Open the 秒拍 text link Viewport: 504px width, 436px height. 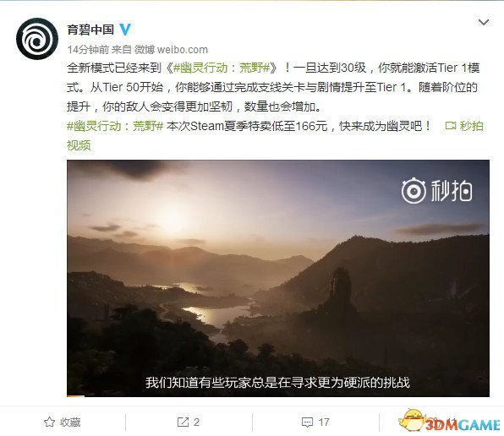(471, 126)
